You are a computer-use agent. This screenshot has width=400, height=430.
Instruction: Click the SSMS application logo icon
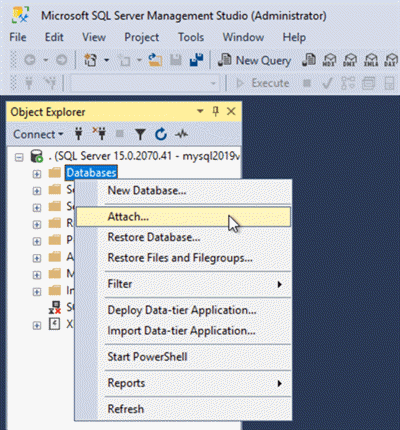20,15
